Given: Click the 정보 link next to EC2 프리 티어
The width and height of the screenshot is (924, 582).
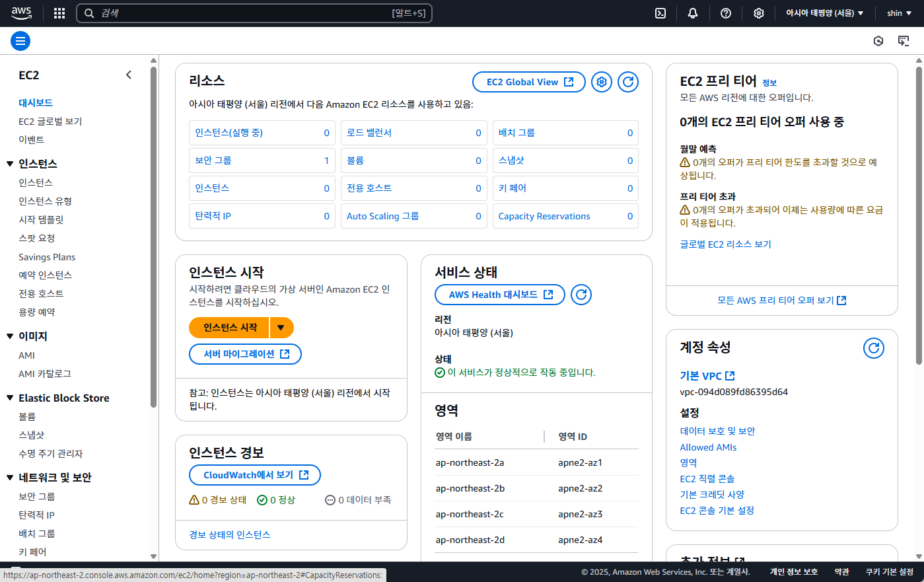Looking at the screenshot, I should click(x=769, y=83).
